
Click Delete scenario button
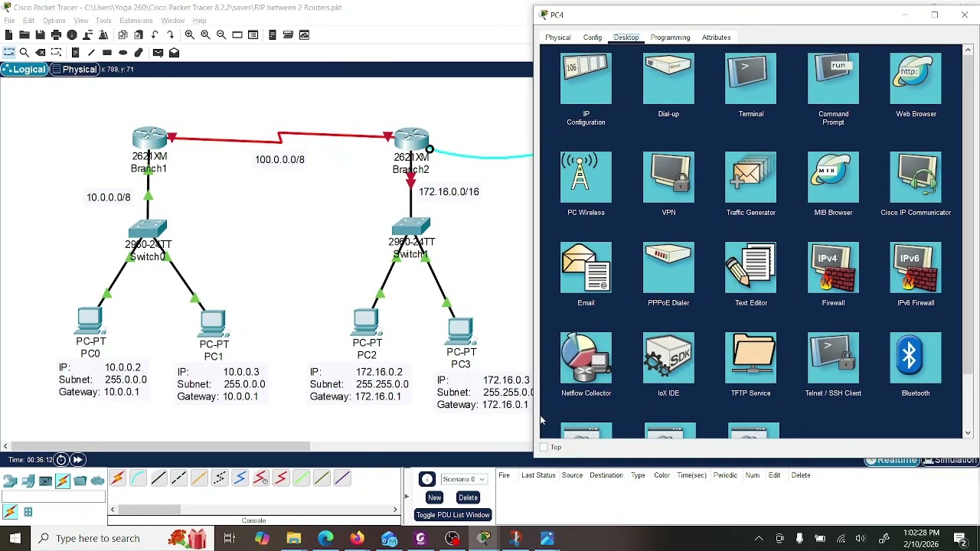(x=468, y=497)
